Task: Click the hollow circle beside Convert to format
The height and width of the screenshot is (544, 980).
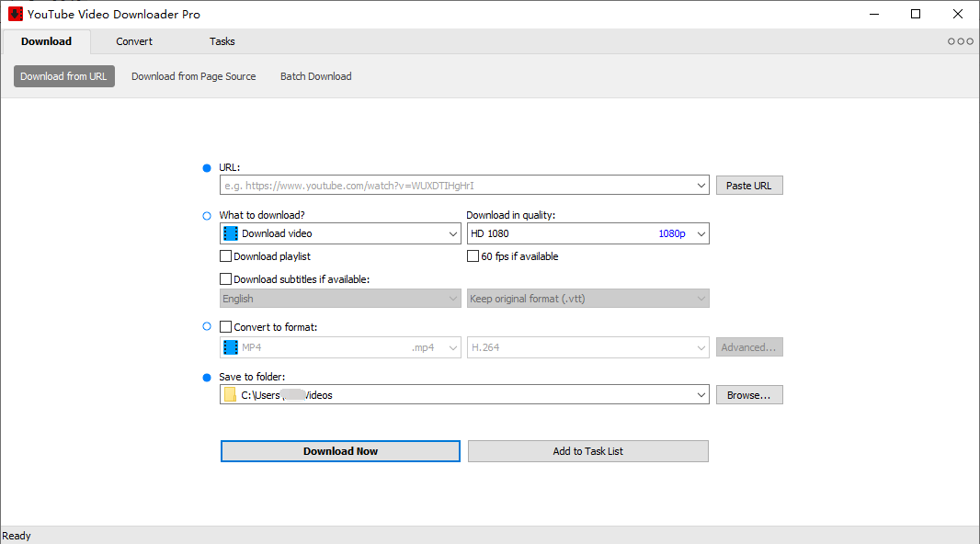Action: [x=206, y=326]
